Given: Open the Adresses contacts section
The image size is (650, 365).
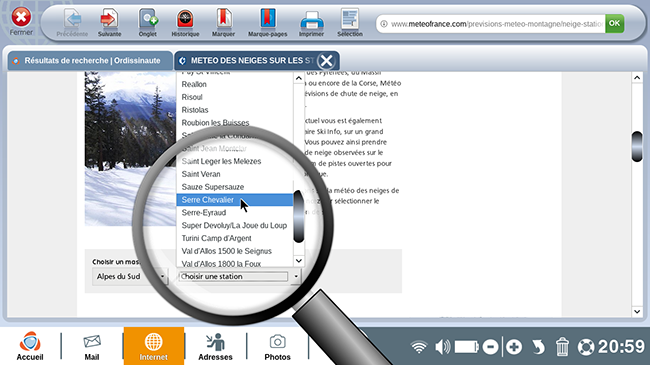Looking at the screenshot, I should pos(215,346).
